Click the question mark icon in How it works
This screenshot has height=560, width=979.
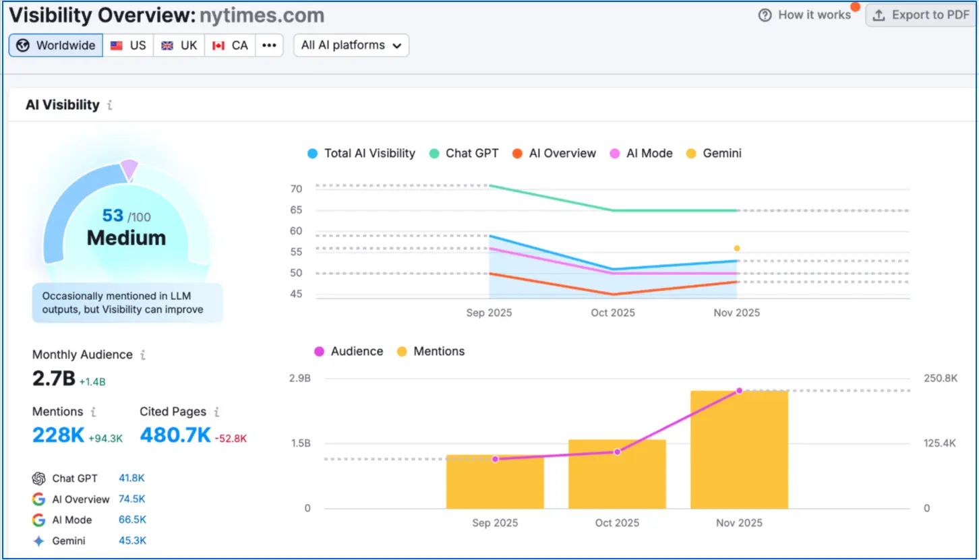pyautogui.click(x=765, y=15)
